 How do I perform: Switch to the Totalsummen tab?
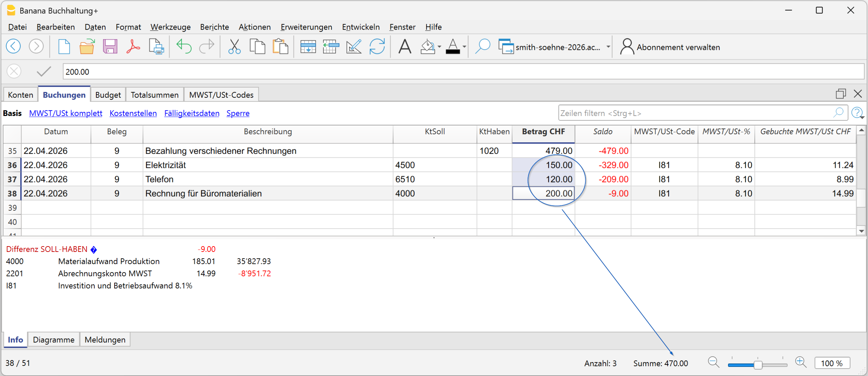point(154,95)
